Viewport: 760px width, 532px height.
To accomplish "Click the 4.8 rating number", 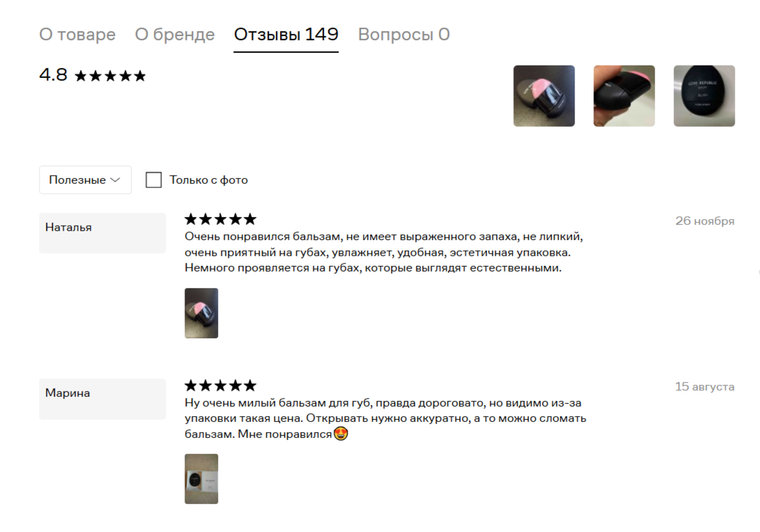I will [x=54, y=75].
